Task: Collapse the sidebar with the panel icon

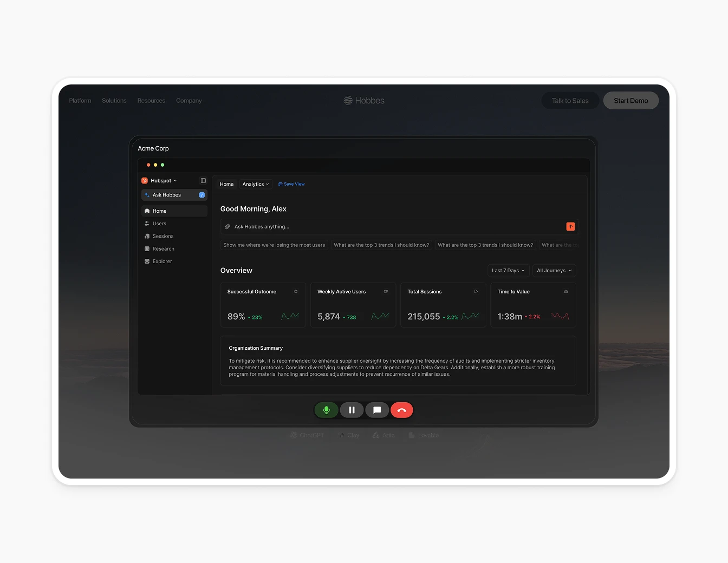Action: coord(203,180)
